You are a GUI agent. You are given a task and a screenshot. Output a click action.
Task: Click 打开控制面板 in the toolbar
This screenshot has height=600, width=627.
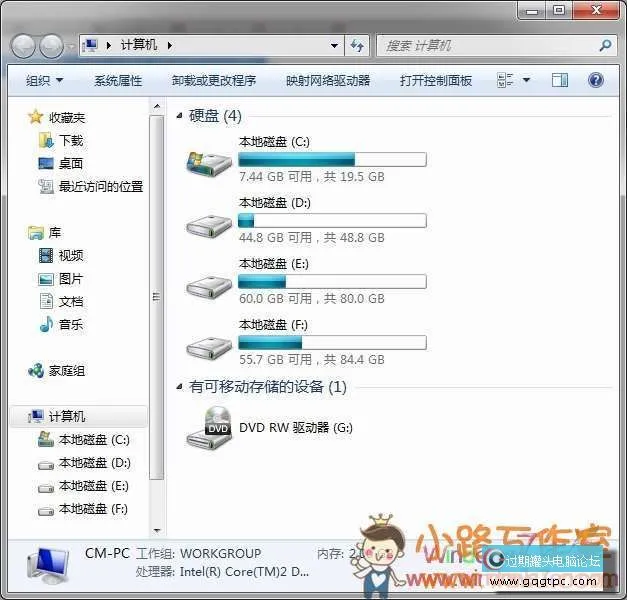pyautogui.click(x=436, y=80)
